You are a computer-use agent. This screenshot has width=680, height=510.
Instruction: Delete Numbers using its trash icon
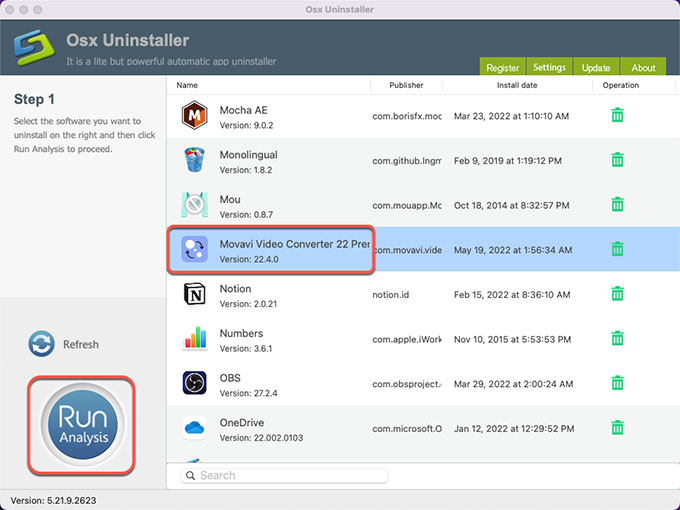coord(617,339)
